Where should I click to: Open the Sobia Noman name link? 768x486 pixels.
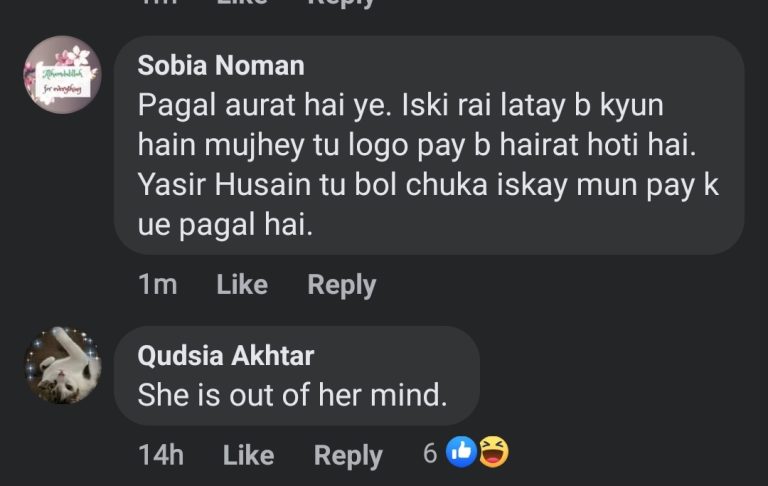coord(220,66)
